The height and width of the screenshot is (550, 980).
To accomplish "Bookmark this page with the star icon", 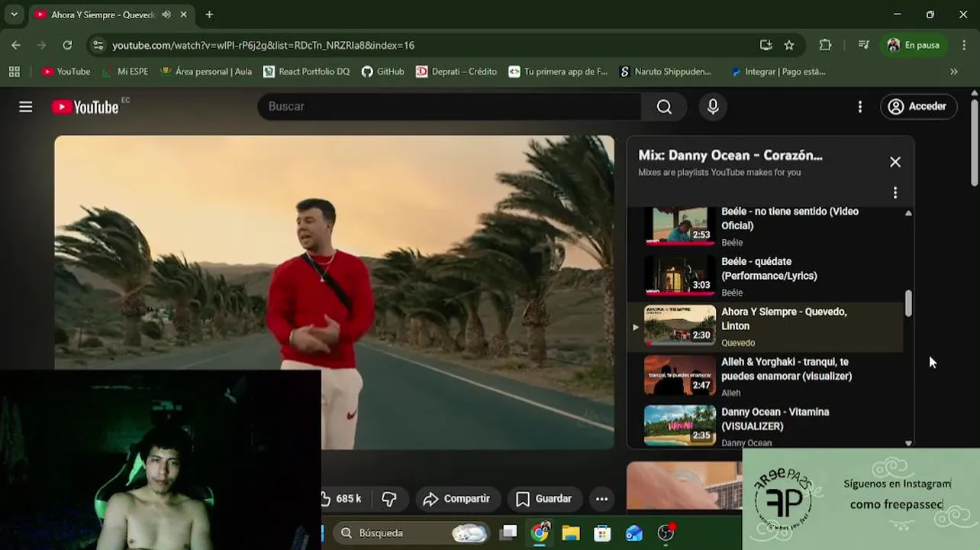I will tap(789, 45).
